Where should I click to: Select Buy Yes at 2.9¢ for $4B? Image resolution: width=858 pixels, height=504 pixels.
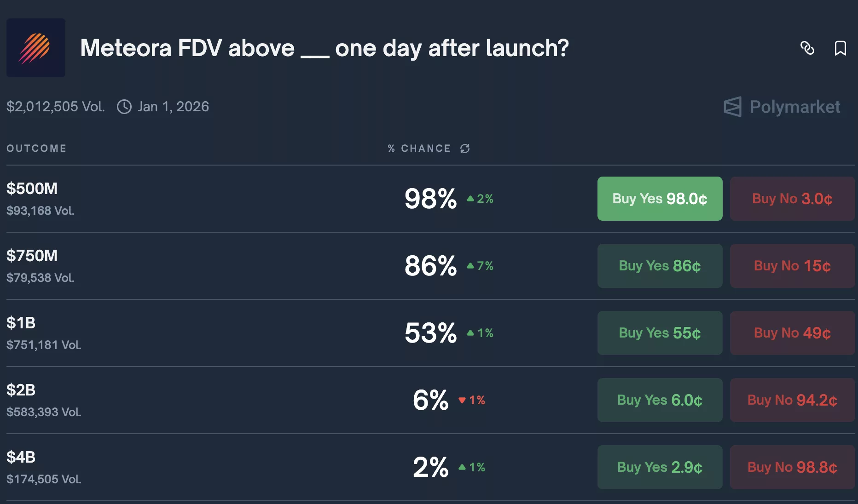tap(660, 467)
